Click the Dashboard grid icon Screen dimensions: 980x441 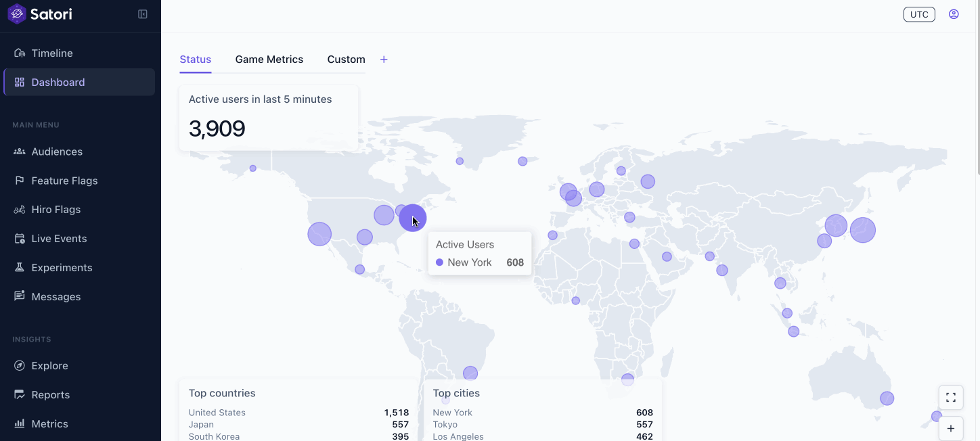pyautogui.click(x=20, y=83)
